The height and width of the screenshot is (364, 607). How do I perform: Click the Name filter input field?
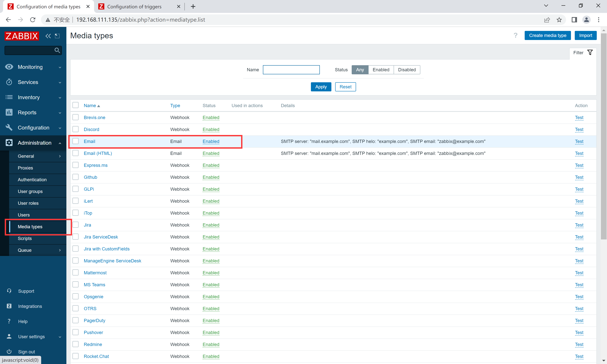[x=291, y=70]
